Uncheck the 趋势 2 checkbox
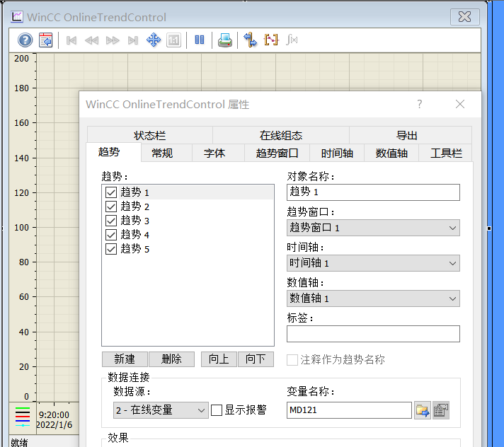 tap(111, 207)
